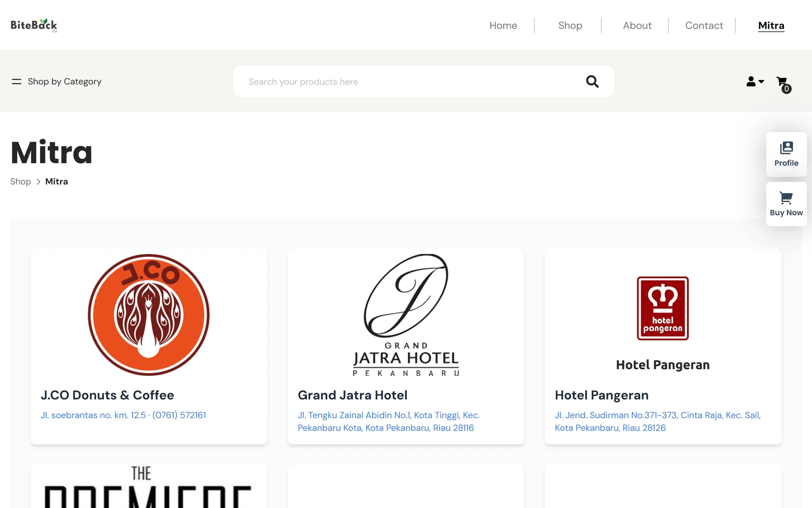
Task: Click Jl. Tengku Zainal Abidin address link
Action: pos(389,421)
